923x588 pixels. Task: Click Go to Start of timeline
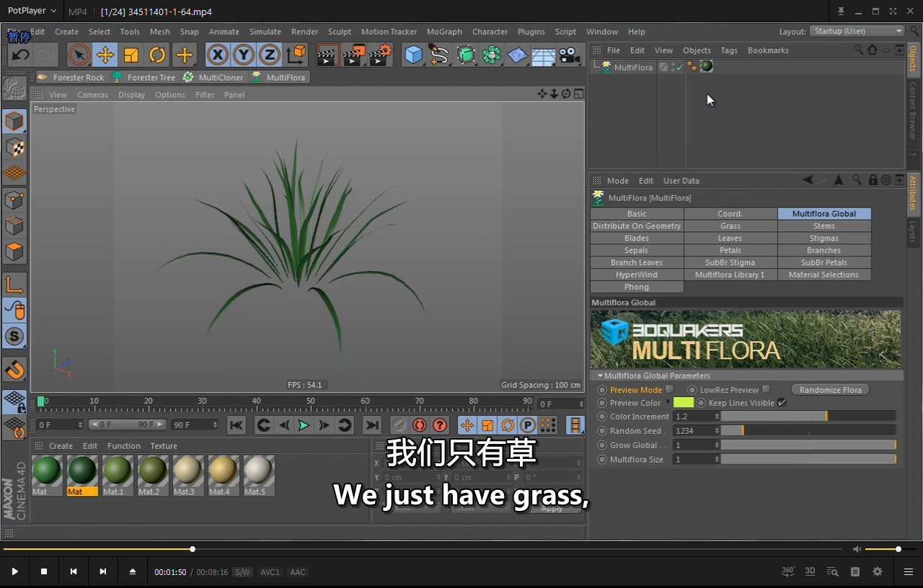[237, 425]
